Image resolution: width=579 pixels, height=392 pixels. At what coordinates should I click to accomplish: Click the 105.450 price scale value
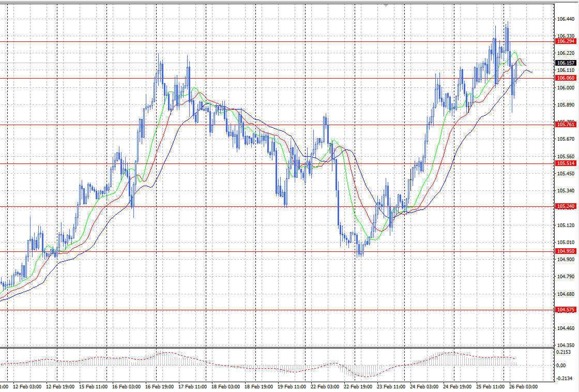point(566,174)
